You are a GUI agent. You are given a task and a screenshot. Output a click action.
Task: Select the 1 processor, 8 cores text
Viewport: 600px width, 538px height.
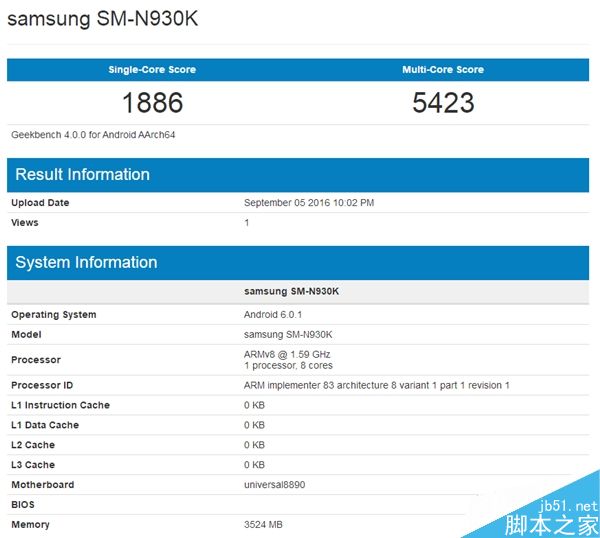[x=288, y=365]
